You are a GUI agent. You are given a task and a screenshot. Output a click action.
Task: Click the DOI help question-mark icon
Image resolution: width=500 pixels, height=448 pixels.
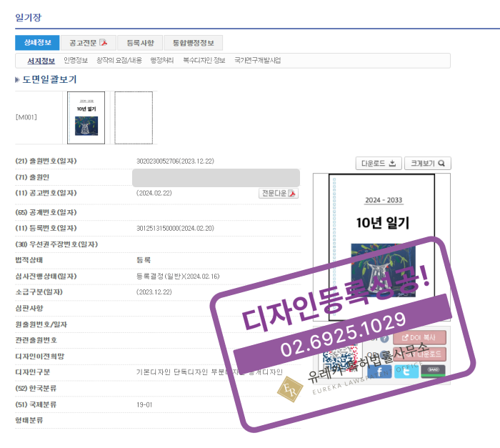[x=384, y=338]
